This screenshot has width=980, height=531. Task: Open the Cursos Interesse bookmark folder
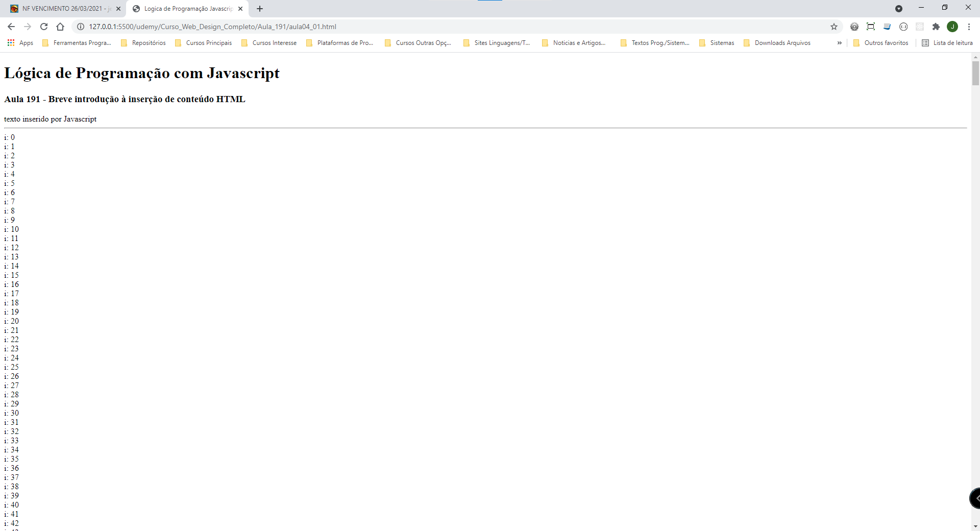coord(269,43)
